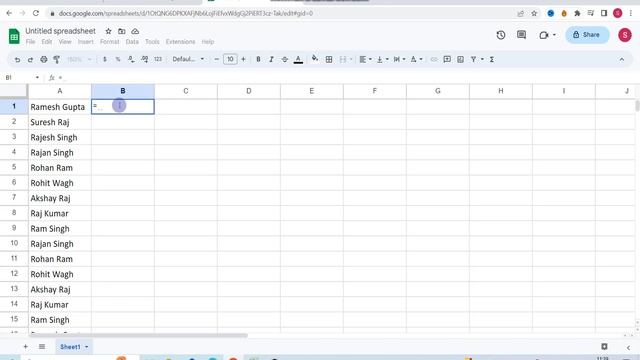The image size is (640, 360).
Task: Open the Data menu
Action: click(x=132, y=42)
